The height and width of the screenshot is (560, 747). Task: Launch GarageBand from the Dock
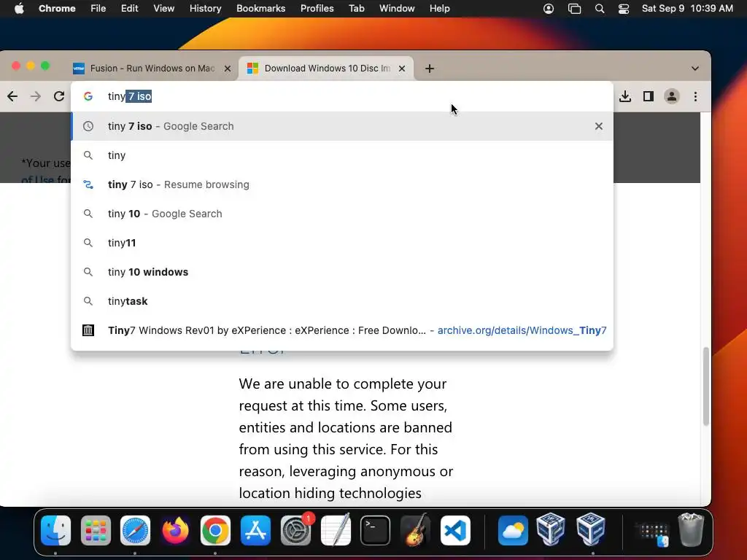pyautogui.click(x=415, y=530)
